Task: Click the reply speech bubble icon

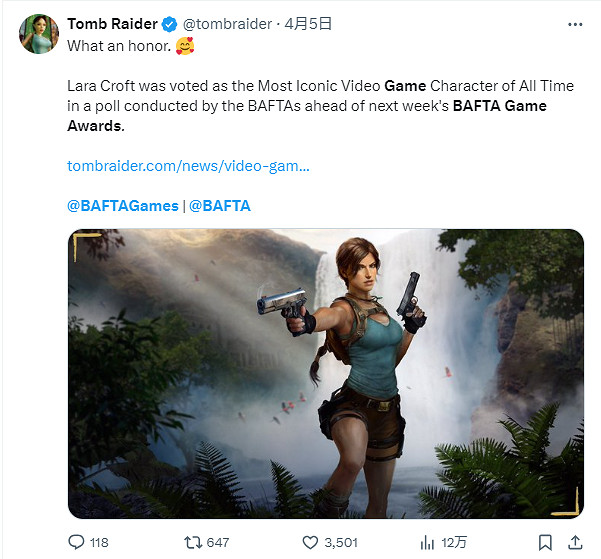Action: [x=77, y=542]
